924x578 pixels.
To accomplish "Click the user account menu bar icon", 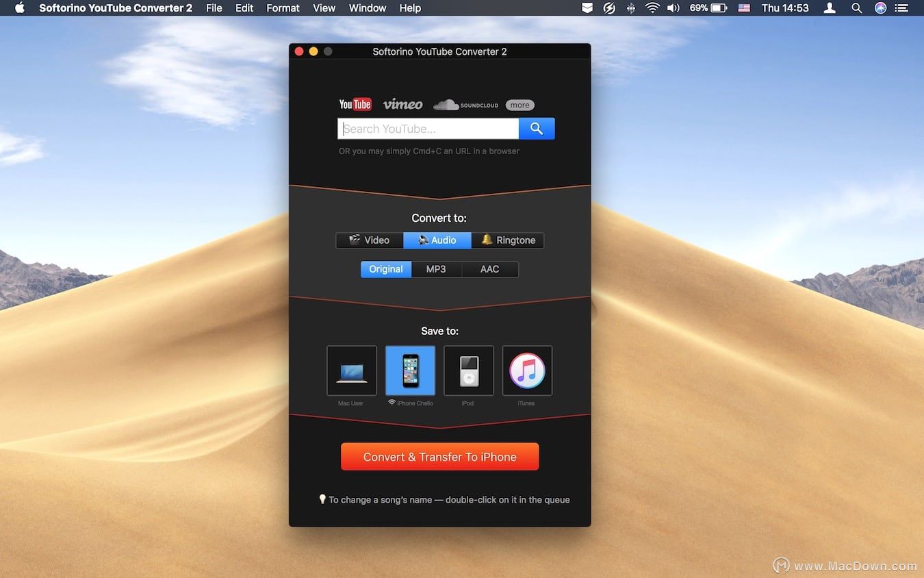I will (x=830, y=8).
